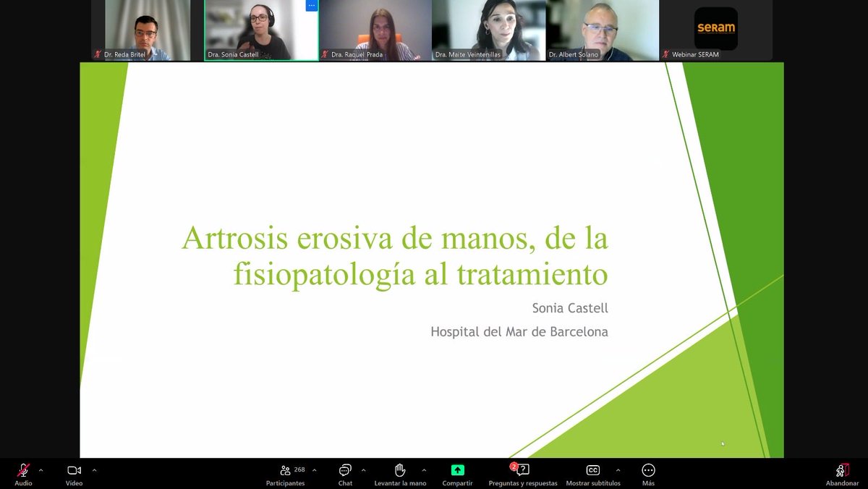This screenshot has width=868, height=489.
Task: Select Dr. Albert Solano's video tile
Action: coord(603,30)
